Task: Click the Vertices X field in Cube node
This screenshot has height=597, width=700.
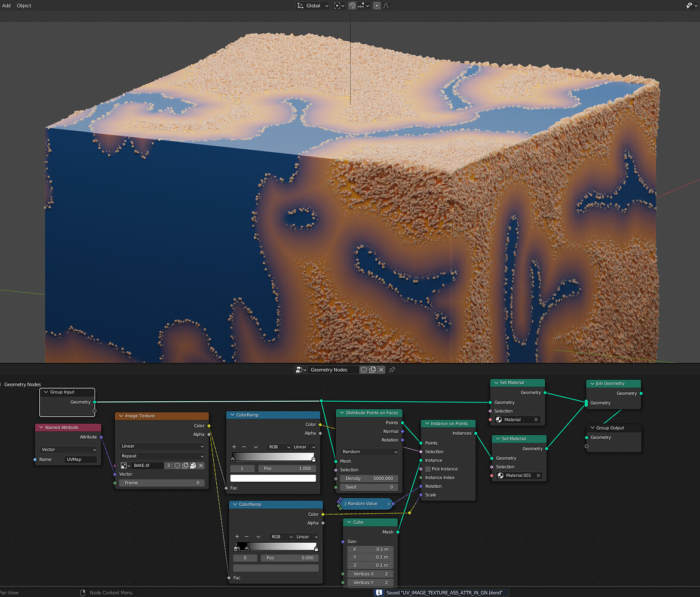Action: click(x=370, y=574)
